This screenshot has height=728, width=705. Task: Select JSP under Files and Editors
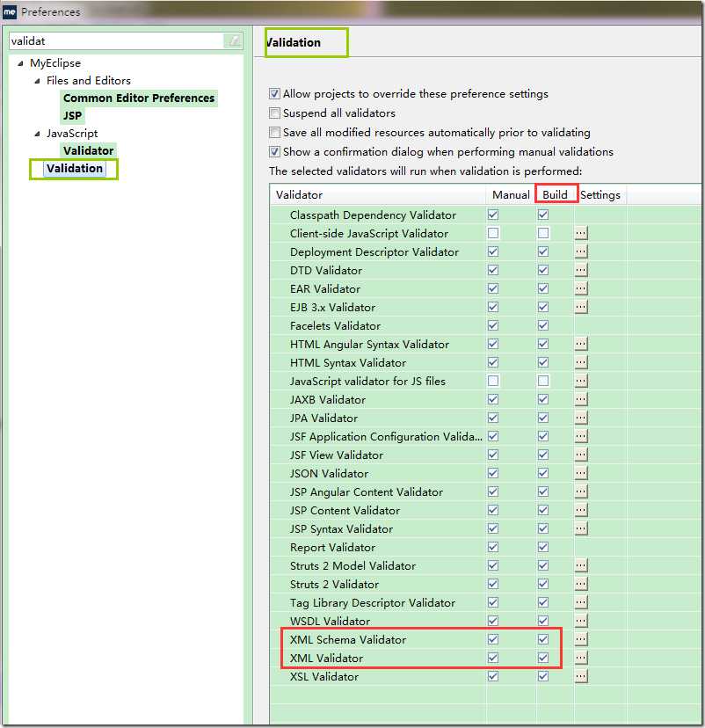72,115
